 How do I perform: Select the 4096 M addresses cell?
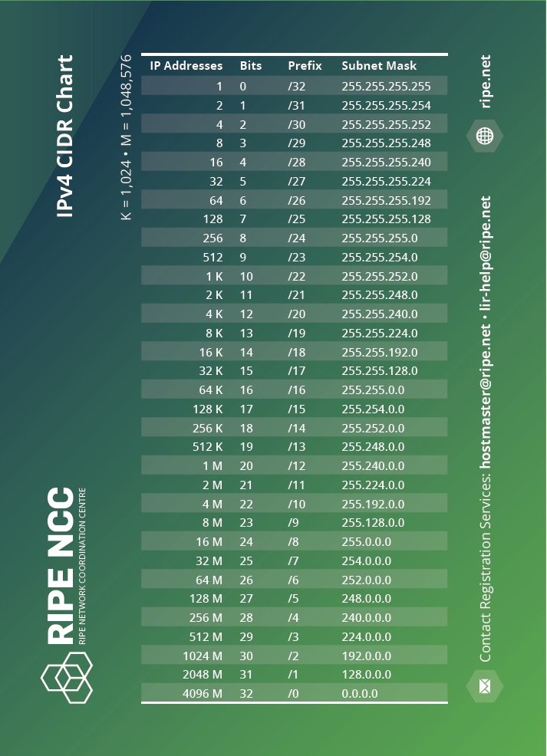(x=202, y=694)
